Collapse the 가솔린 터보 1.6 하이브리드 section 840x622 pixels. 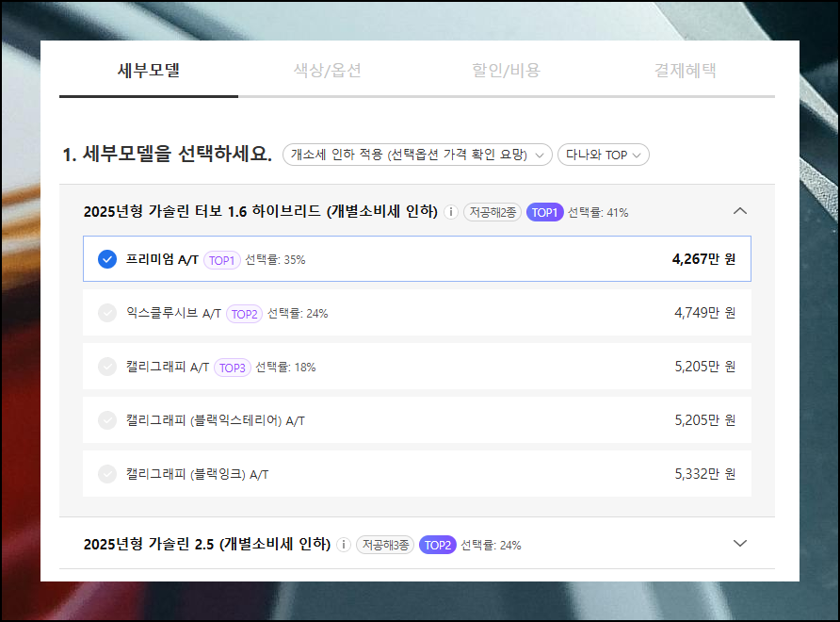point(740,211)
